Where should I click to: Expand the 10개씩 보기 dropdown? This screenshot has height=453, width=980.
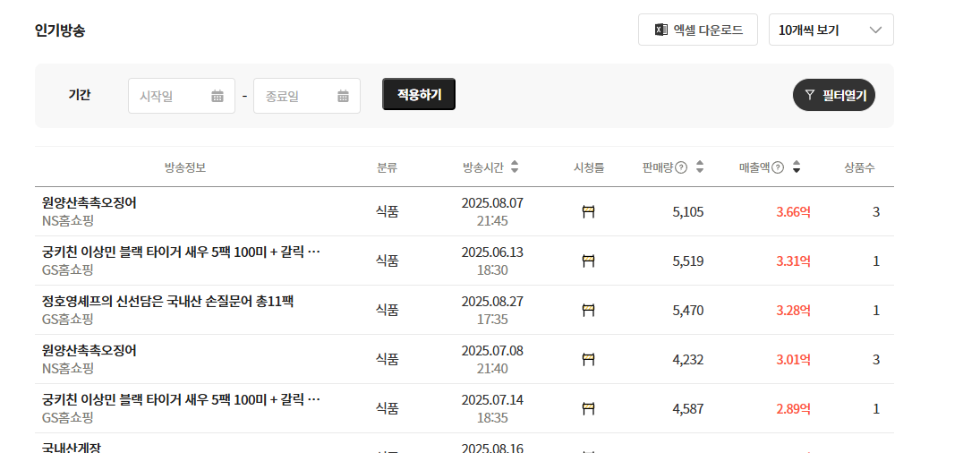pos(831,30)
